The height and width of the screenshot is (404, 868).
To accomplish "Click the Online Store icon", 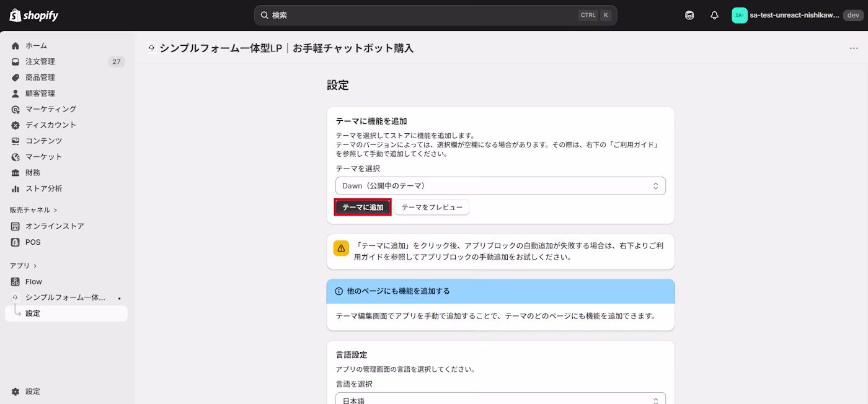I will point(15,226).
